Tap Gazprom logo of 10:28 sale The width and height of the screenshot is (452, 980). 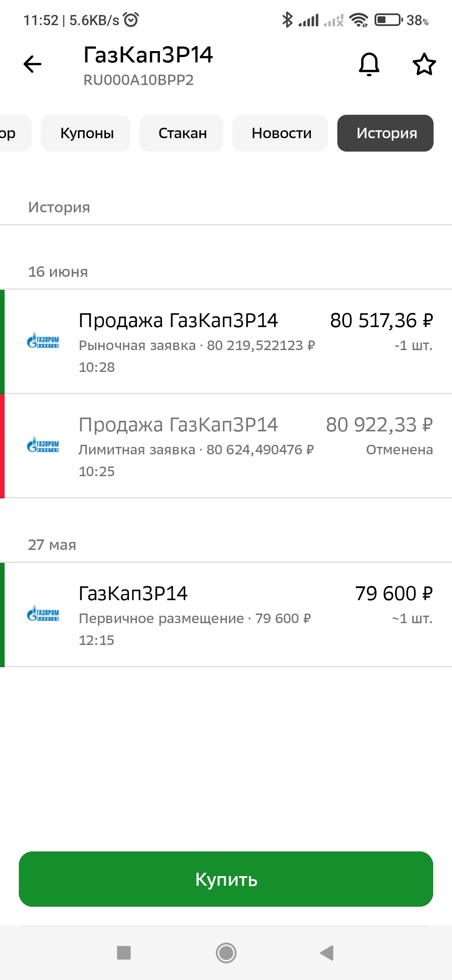[43, 340]
